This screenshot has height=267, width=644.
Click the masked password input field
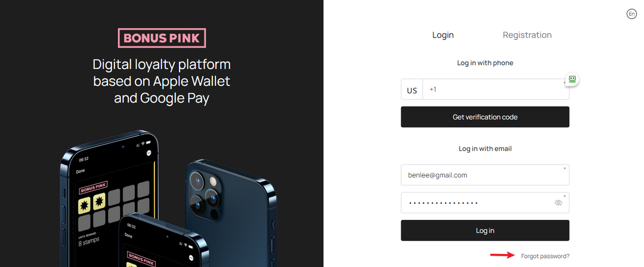point(485,203)
